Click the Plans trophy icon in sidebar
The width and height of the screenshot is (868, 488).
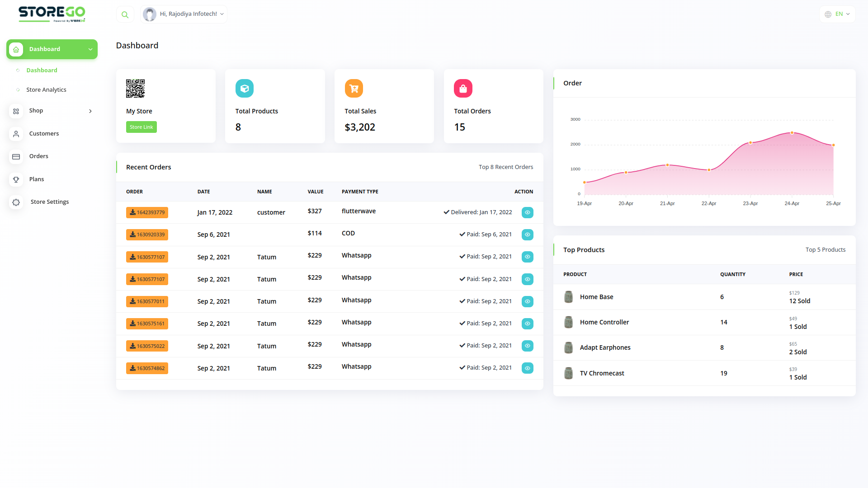[x=16, y=179]
